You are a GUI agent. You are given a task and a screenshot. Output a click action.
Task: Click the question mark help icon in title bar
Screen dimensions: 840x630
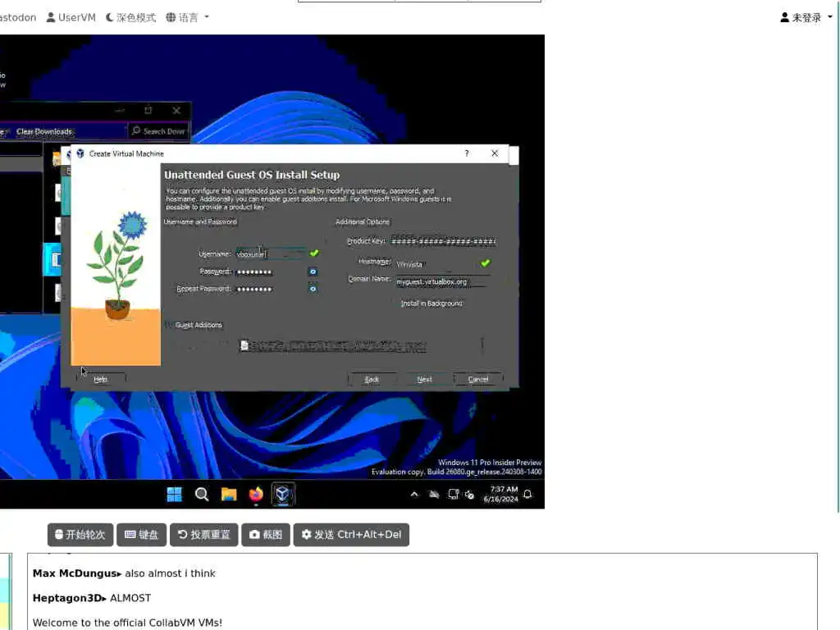(467, 153)
